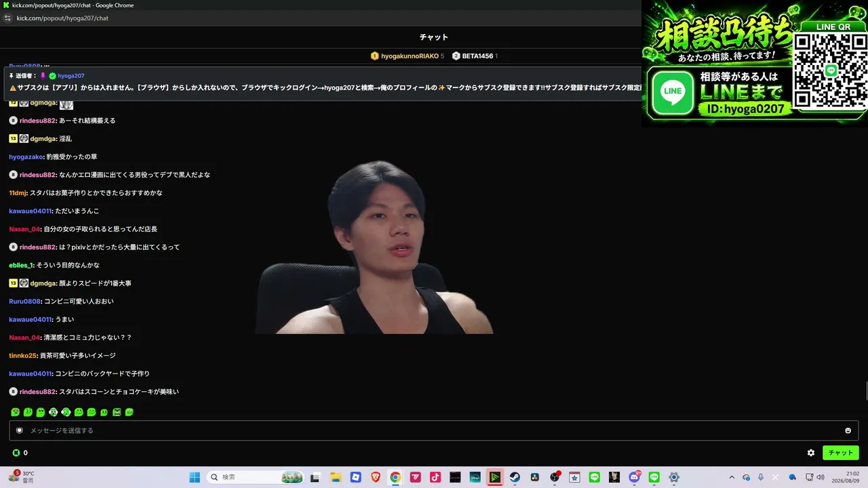
Task: Click the green Kick points icon
Action: (x=16, y=453)
